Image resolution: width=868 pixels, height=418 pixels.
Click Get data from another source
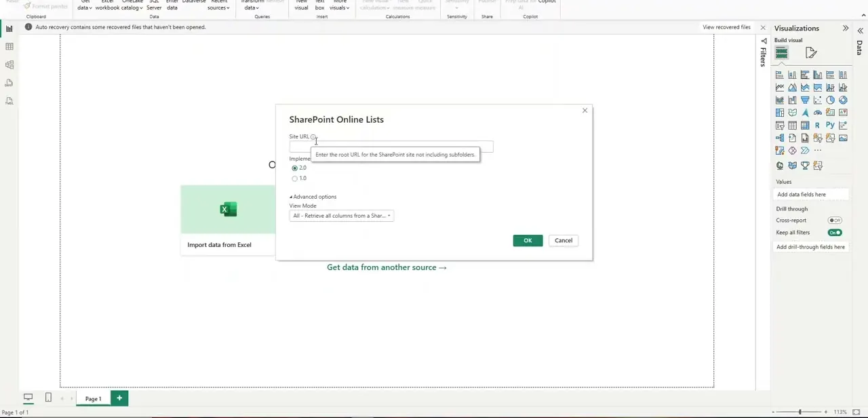coord(387,267)
